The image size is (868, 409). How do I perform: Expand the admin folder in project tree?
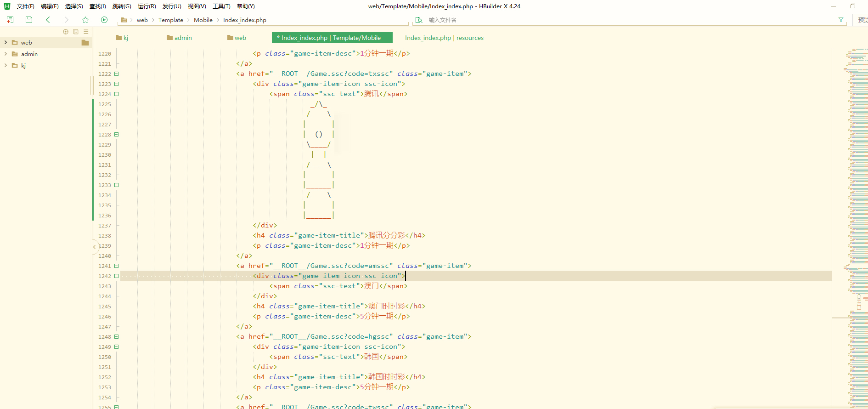(6, 54)
